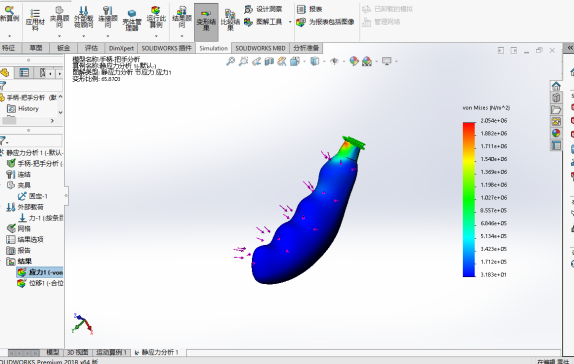Click the Hide/Show Items eye icon

coord(334,61)
